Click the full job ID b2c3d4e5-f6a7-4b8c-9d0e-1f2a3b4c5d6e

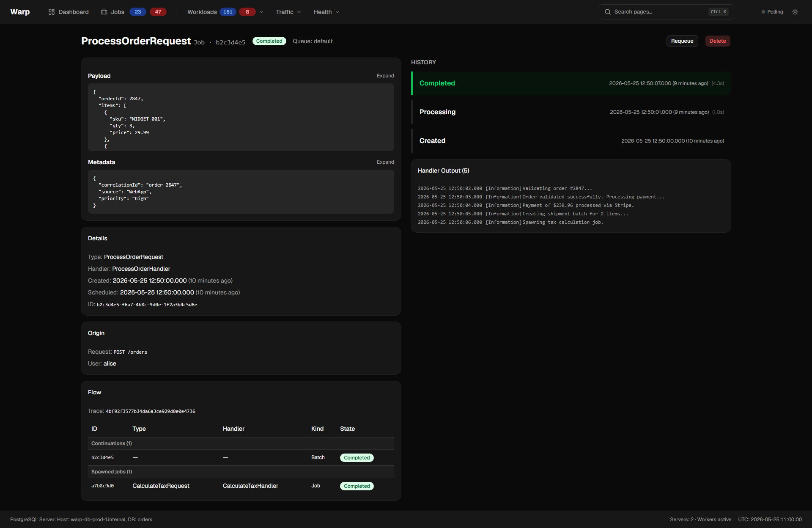147,305
